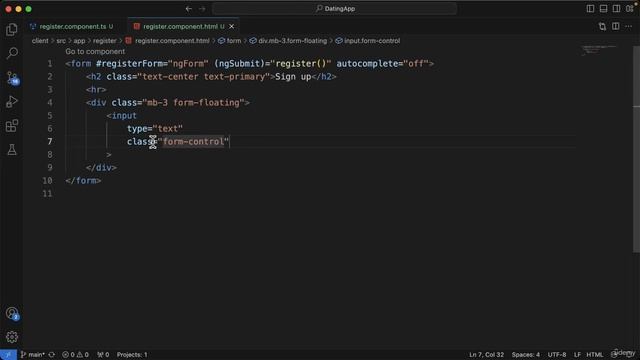Open the Run and Debug view
This screenshot has height=360, width=640.
(x=12, y=101)
